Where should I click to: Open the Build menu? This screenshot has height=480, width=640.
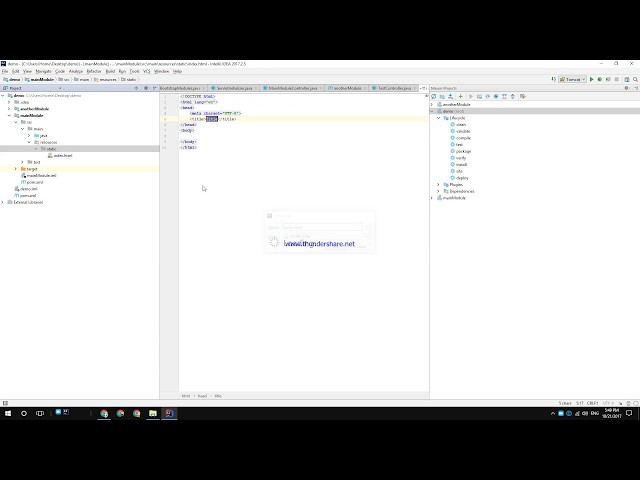110,71
